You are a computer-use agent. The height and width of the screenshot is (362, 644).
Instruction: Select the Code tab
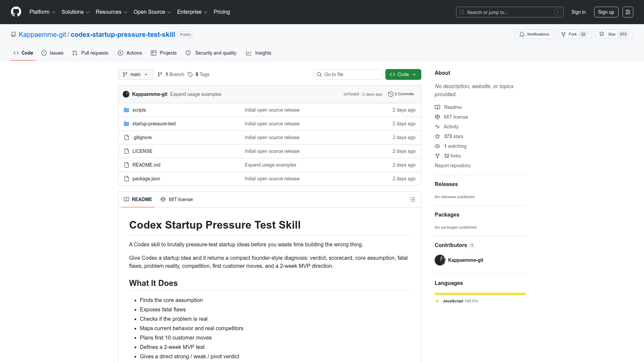click(23, 53)
